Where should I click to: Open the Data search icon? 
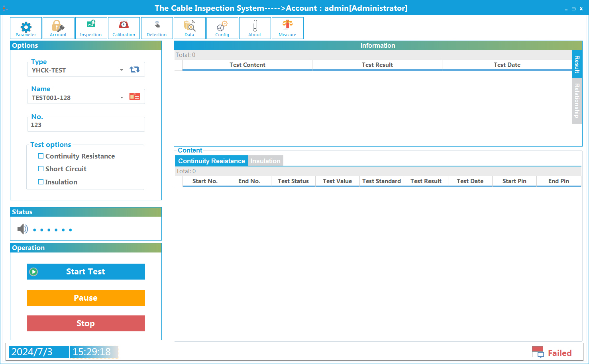(189, 28)
